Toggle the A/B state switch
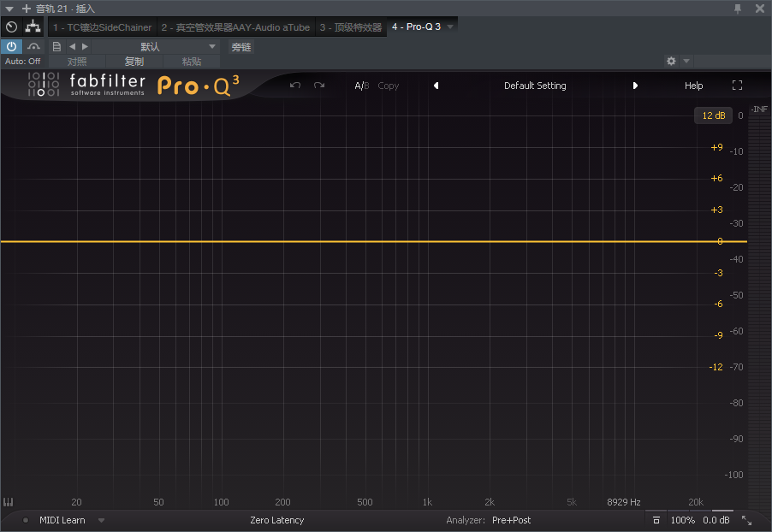Image resolution: width=772 pixels, height=532 pixels. (362, 86)
